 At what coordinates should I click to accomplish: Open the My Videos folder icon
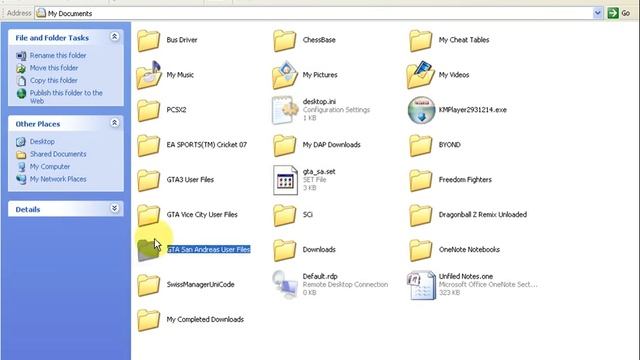coord(421,75)
